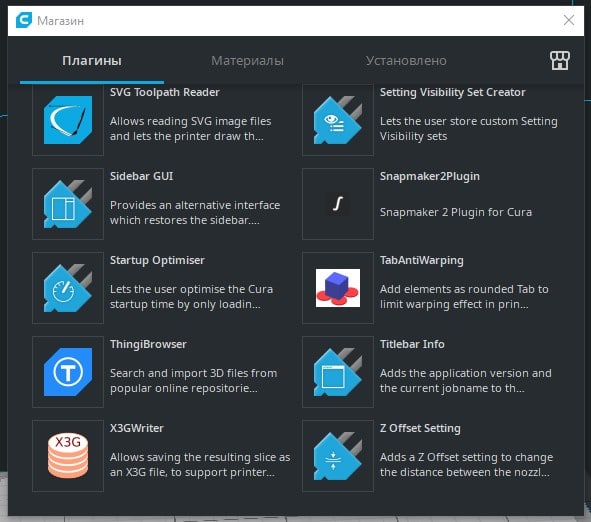Open the ThingiBrowser plugin icon
This screenshot has width=591, height=522.
(x=68, y=372)
